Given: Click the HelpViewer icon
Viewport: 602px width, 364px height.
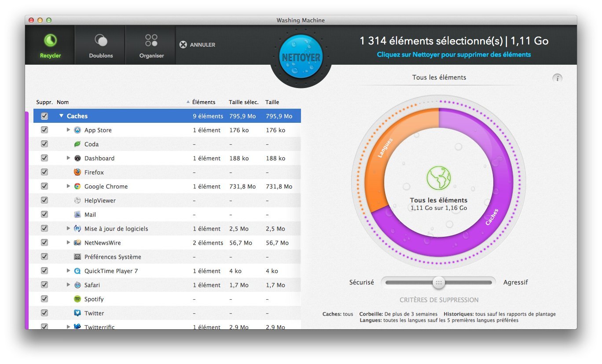Looking at the screenshot, I should pyautogui.click(x=77, y=200).
